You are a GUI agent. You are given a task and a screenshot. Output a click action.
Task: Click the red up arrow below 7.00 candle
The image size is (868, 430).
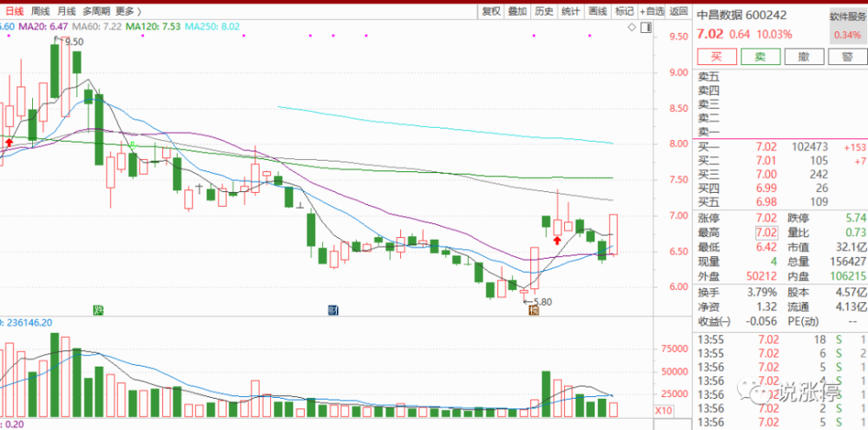tap(556, 240)
